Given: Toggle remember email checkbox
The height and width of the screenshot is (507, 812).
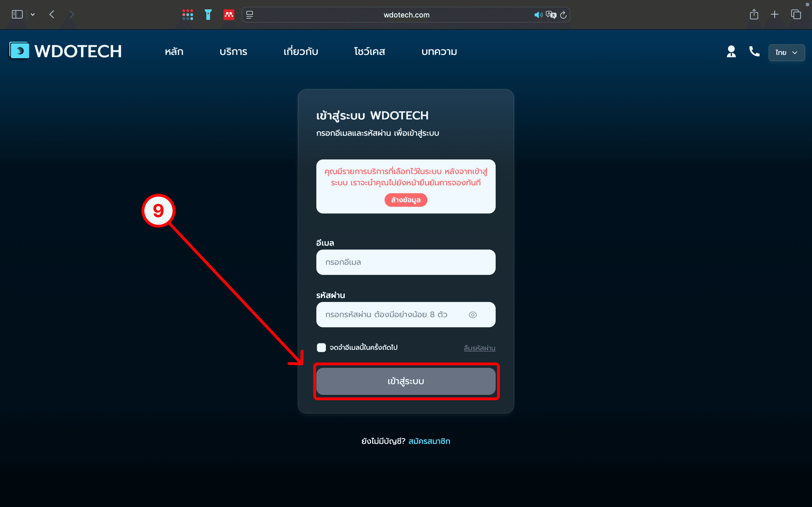Looking at the screenshot, I should click(x=321, y=347).
